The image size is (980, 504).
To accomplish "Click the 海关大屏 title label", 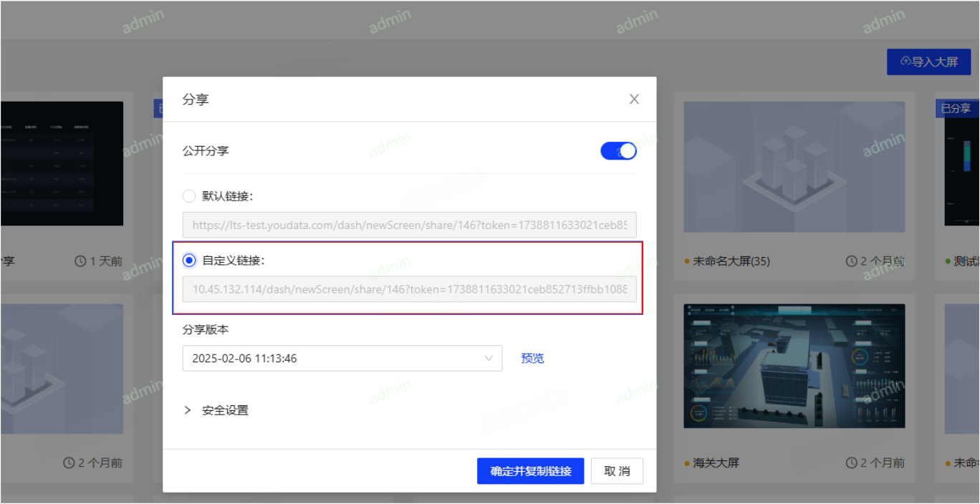I will coord(716,463).
